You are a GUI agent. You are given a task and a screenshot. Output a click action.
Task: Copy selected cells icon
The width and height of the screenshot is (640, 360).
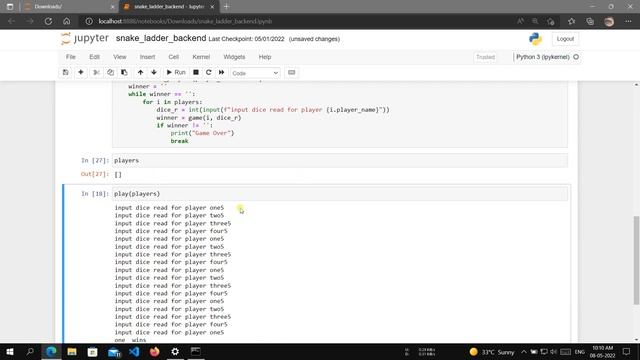(110, 73)
